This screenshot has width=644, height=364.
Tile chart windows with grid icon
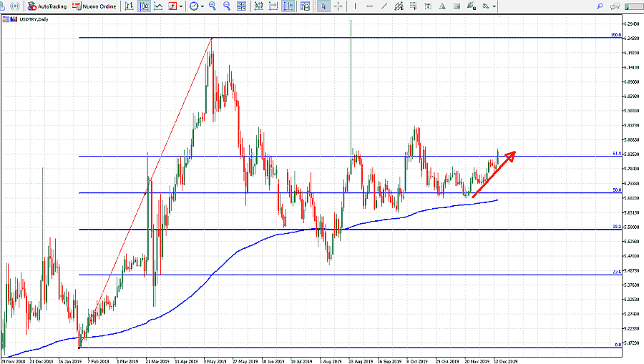click(243, 6)
